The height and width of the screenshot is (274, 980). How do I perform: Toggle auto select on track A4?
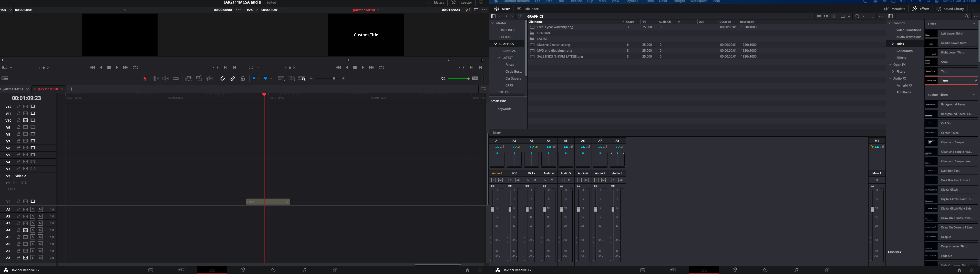pyautogui.click(x=25, y=230)
